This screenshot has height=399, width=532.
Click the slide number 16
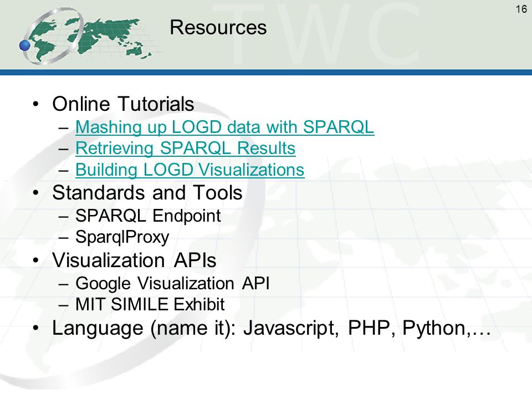coord(521,9)
